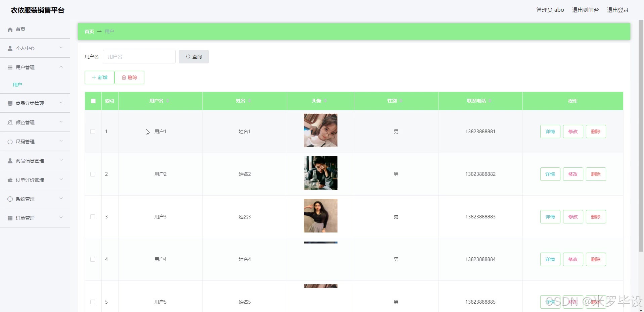644x312 pixels.
Task: Click the 姓名3 cell
Action: [245, 217]
